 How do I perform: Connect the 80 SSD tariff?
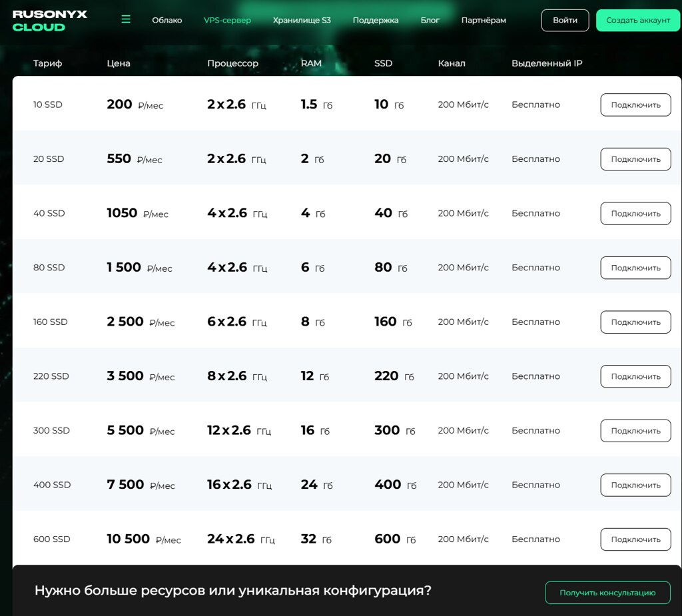point(635,268)
